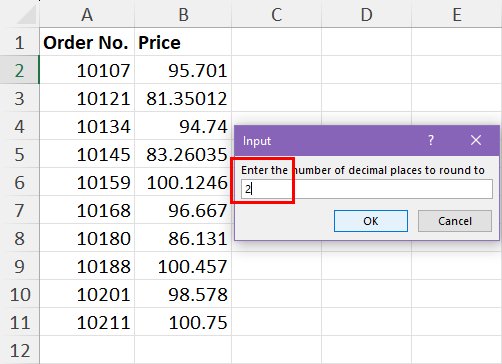
Task: Click the 'Price' header cell
Action: click(x=183, y=42)
